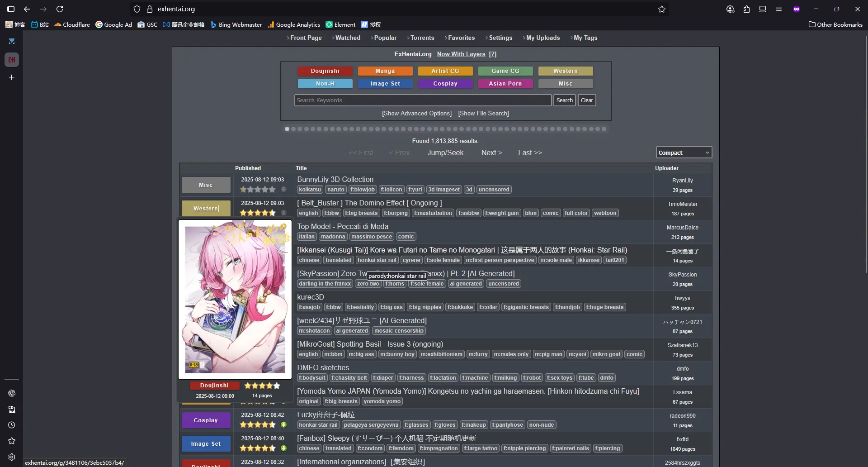Screen dimensions: 868x467
Task: Open the Cloudflare bookmark
Action: tap(72, 24)
